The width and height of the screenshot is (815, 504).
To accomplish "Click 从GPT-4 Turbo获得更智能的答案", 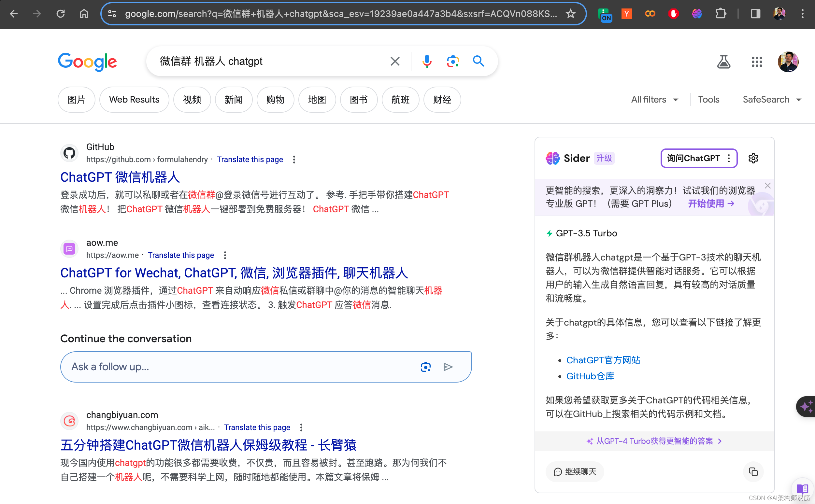I will (654, 441).
